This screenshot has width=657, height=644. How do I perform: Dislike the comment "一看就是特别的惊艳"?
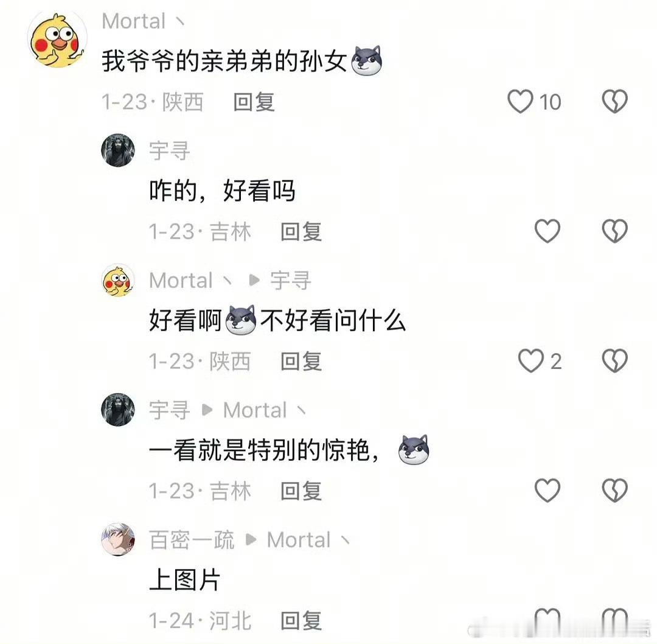tap(614, 490)
